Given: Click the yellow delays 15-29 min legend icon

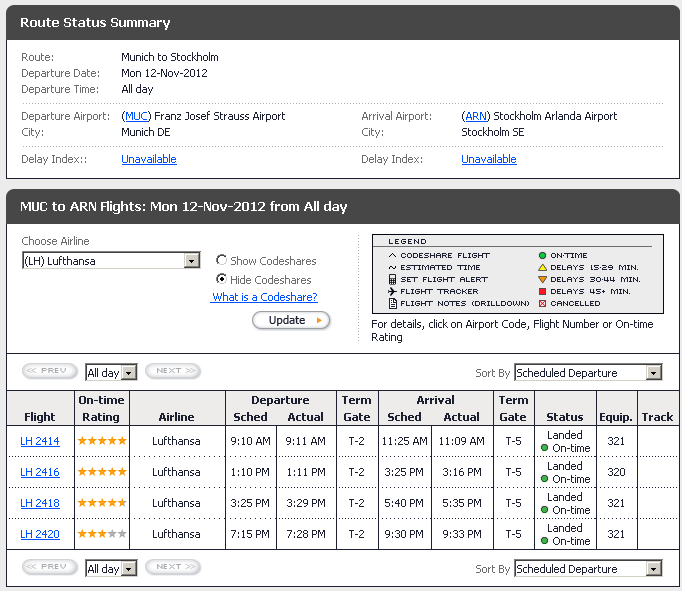Looking at the screenshot, I should point(542,267).
